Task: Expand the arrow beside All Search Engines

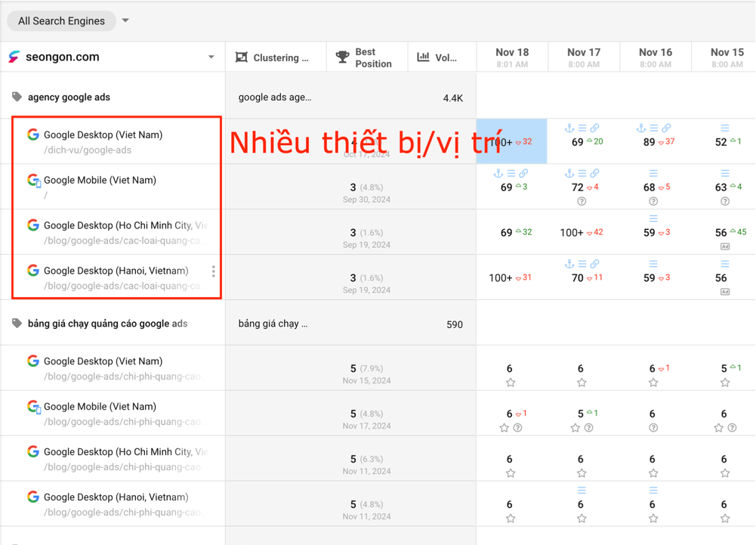Action: tap(125, 20)
